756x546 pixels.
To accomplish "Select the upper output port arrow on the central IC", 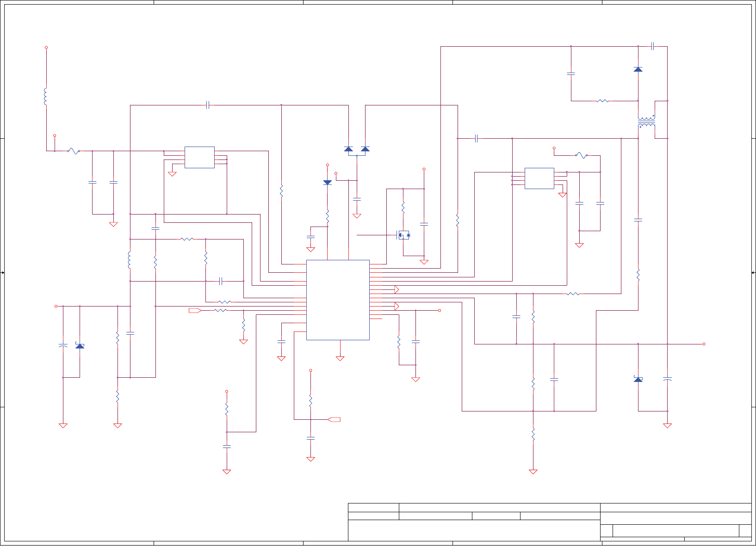I will (x=397, y=289).
